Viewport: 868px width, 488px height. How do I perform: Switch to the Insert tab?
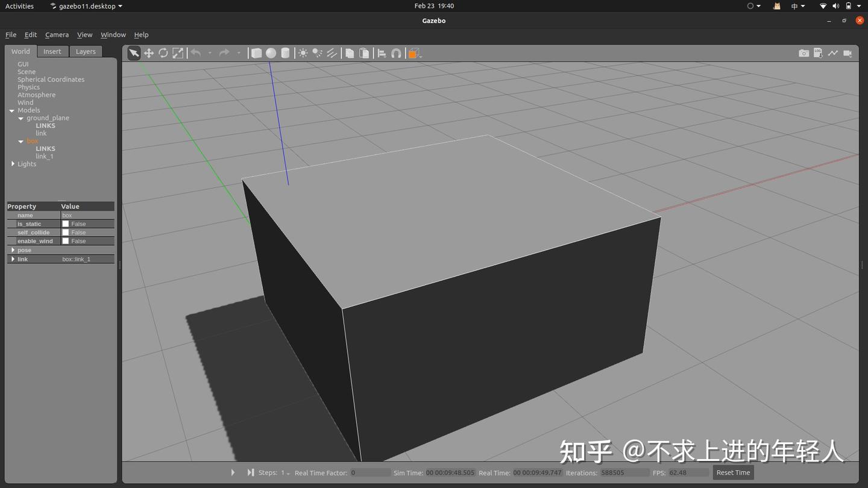(52, 51)
